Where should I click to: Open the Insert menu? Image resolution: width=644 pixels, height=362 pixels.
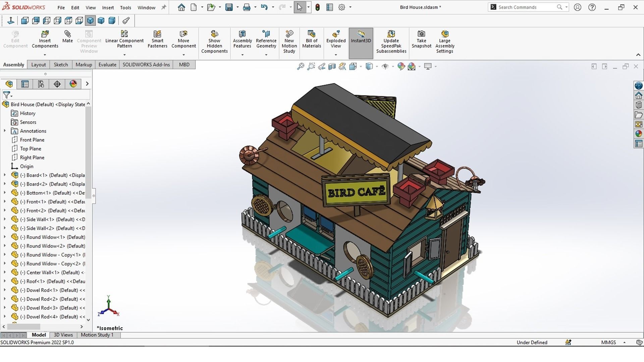108,7
